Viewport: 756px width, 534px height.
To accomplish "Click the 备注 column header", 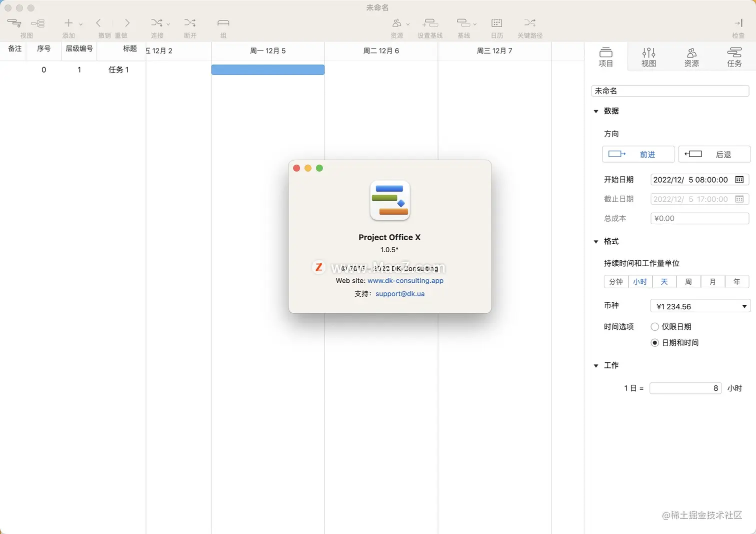I will point(15,49).
